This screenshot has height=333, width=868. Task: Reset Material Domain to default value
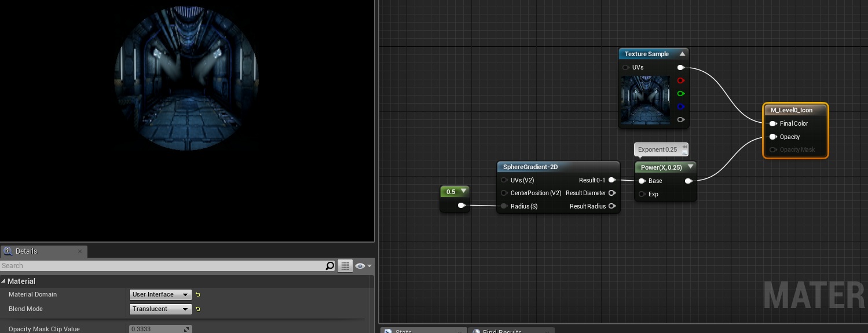pos(197,295)
